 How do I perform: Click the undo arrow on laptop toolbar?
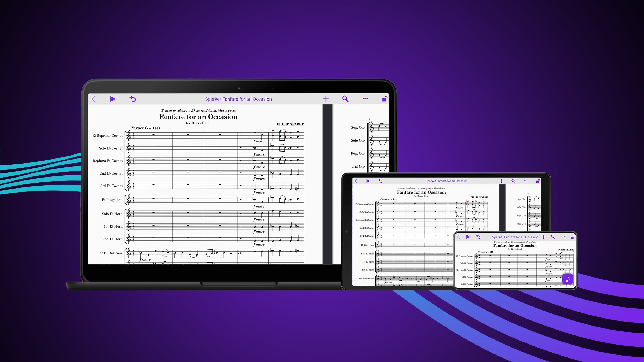point(133,99)
